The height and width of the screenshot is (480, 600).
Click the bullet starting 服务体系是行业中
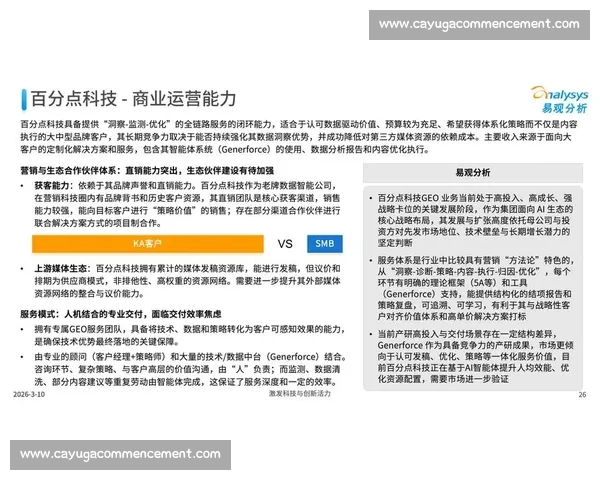tap(476, 288)
